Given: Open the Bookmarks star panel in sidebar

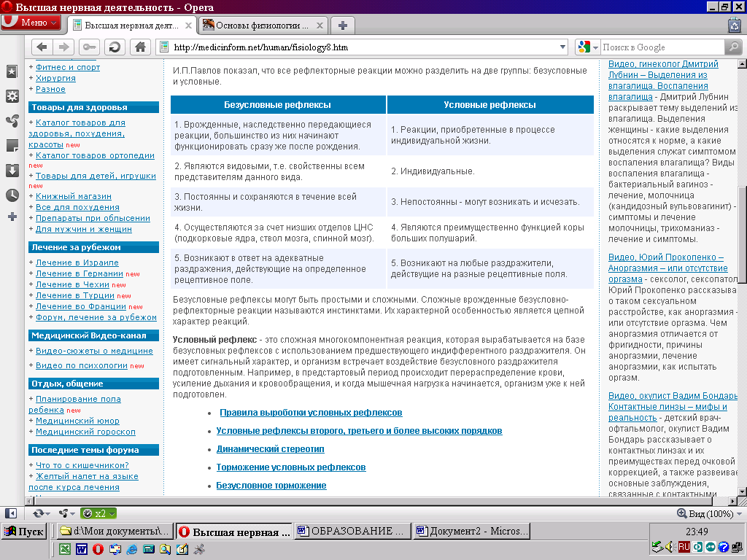Looking at the screenshot, I should (x=12, y=71).
